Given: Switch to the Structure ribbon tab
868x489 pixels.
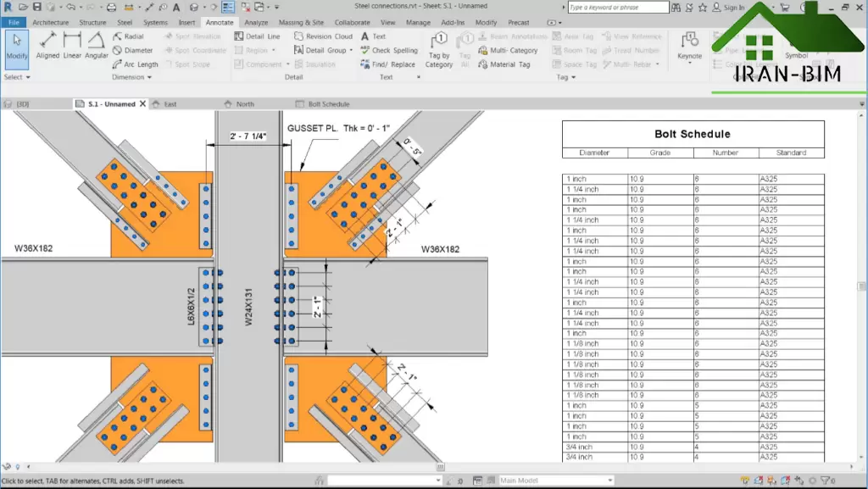Looking at the screenshot, I should [x=92, y=23].
